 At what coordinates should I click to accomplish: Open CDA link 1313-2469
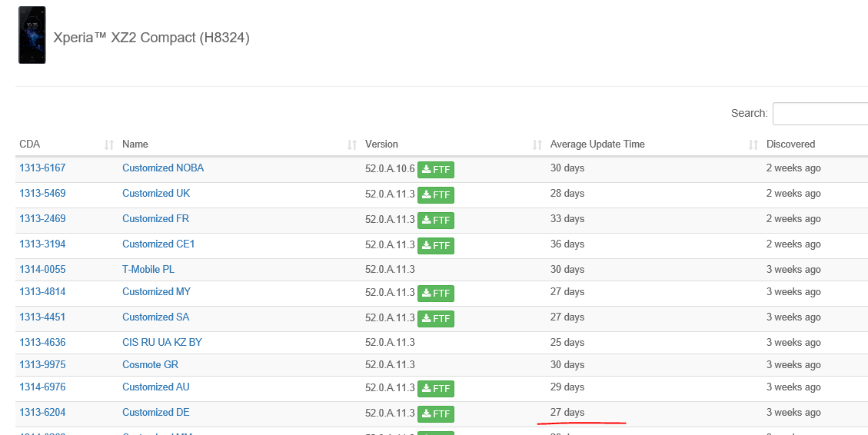42,218
